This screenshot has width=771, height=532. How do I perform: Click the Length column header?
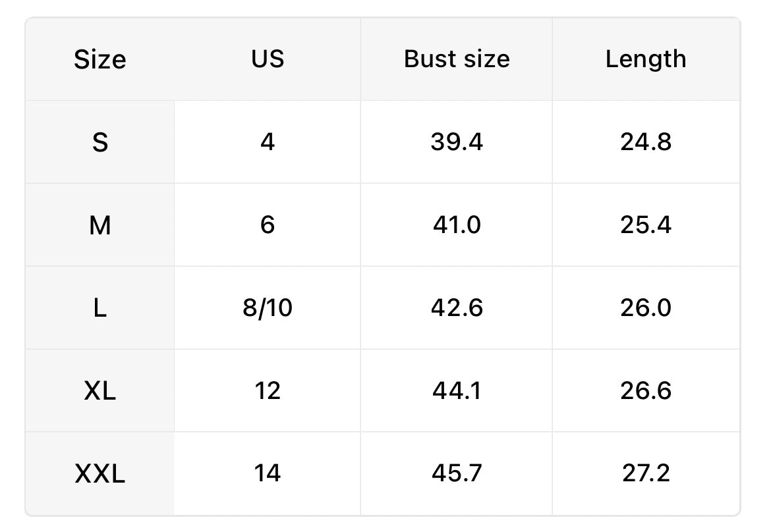coord(646,59)
